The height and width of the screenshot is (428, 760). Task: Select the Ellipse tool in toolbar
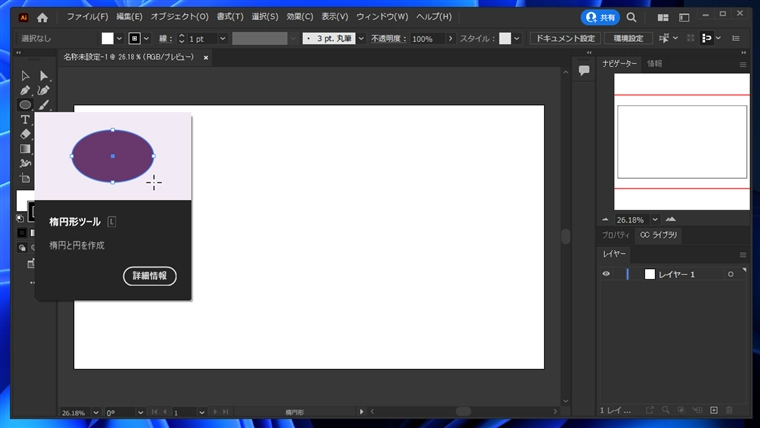point(25,105)
